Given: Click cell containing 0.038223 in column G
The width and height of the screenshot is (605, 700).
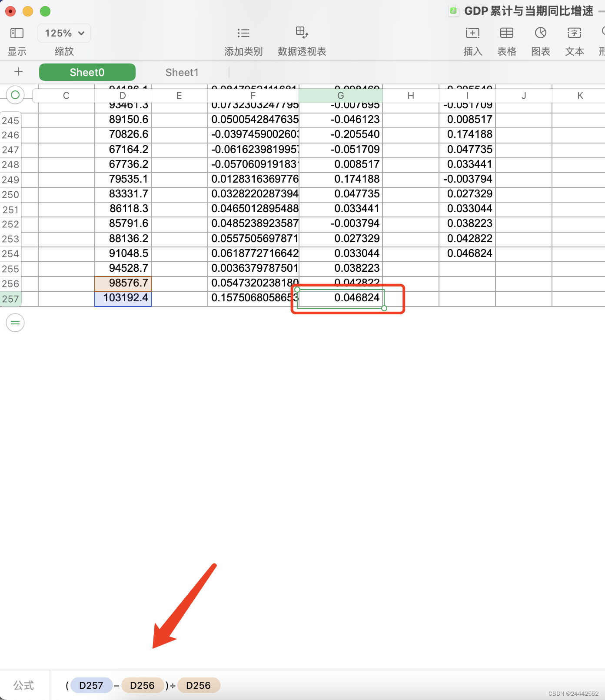Looking at the screenshot, I should [341, 269].
